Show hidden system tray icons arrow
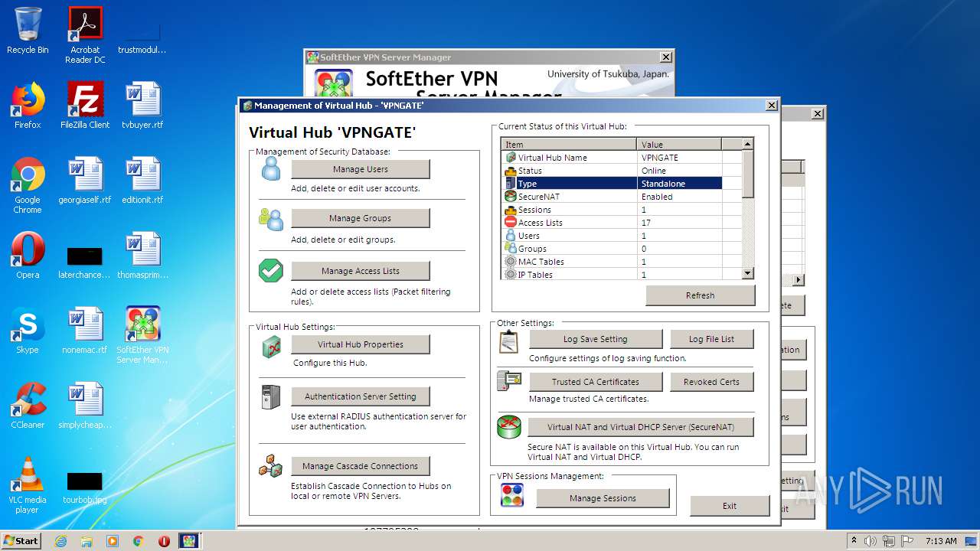The height and width of the screenshot is (551, 980). pyautogui.click(x=854, y=541)
